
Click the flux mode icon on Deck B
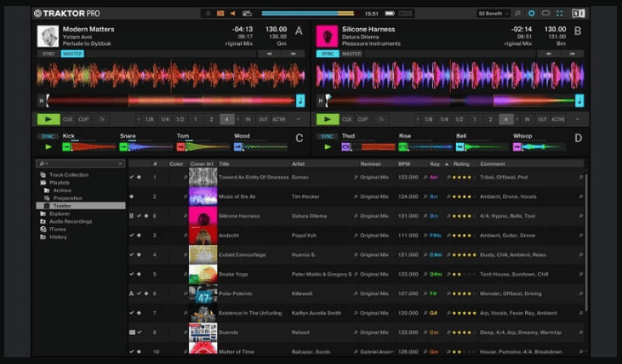pos(381,119)
